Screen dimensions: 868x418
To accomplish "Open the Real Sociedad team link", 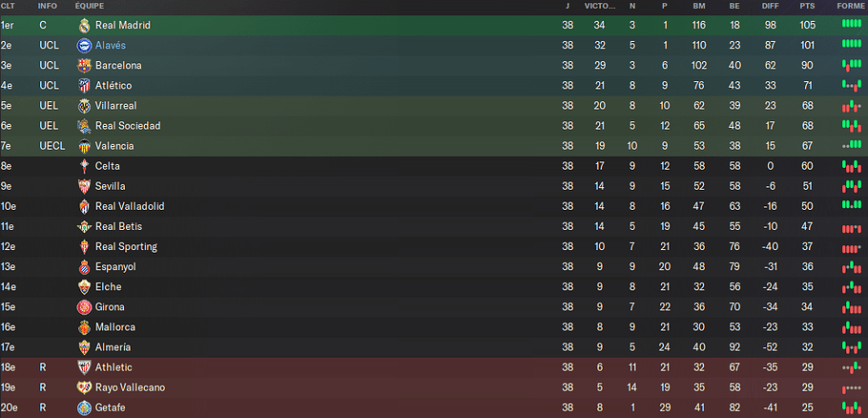I will [128, 126].
